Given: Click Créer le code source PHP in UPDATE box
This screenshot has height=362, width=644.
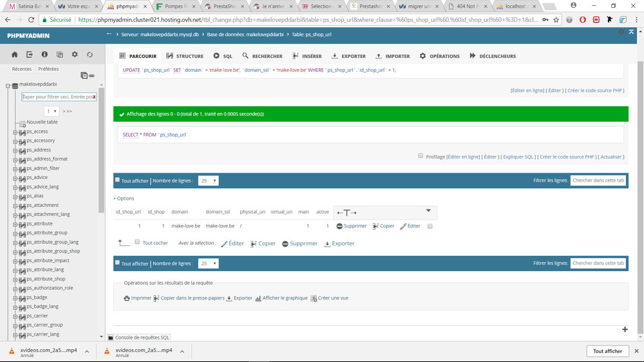Looking at the screenshot, I should pyautogui.click(x=594, y=90).
